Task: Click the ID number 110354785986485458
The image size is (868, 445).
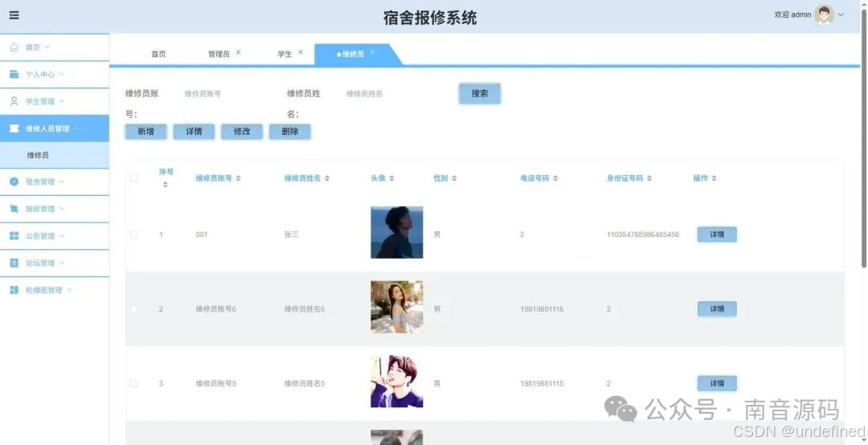Action: [643, 235]
